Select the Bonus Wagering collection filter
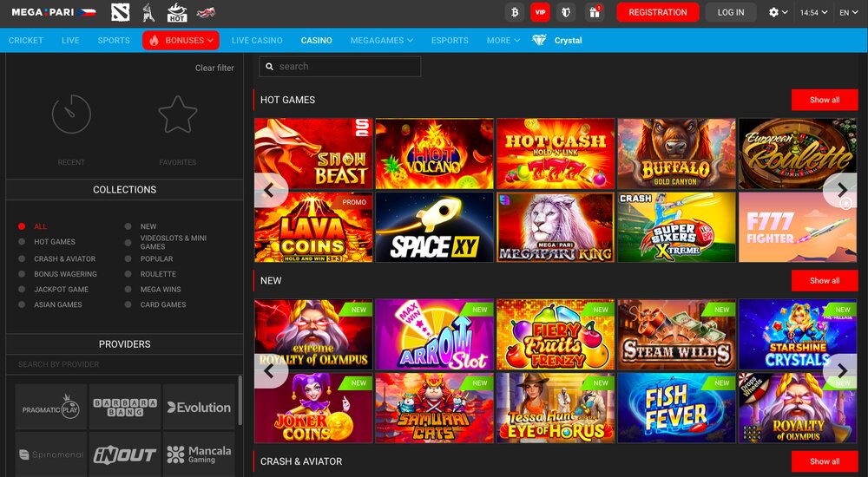The width and height of the screenshot is (868, 477). tap(57, 274)
